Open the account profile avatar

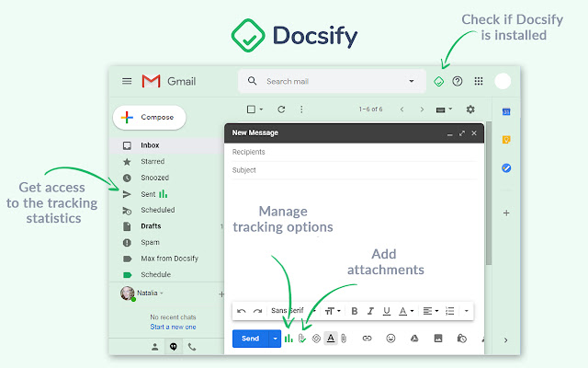(x=503, y=81)
